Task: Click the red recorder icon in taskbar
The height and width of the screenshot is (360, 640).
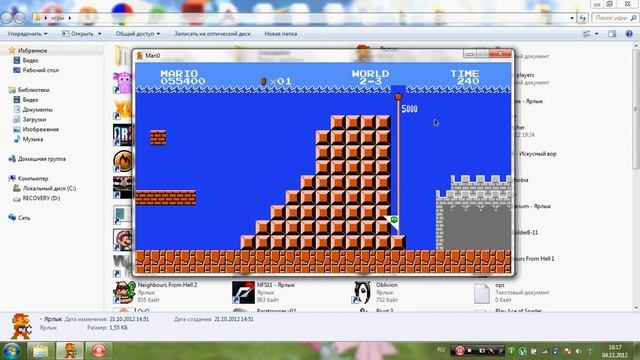Action: (98, 351)
